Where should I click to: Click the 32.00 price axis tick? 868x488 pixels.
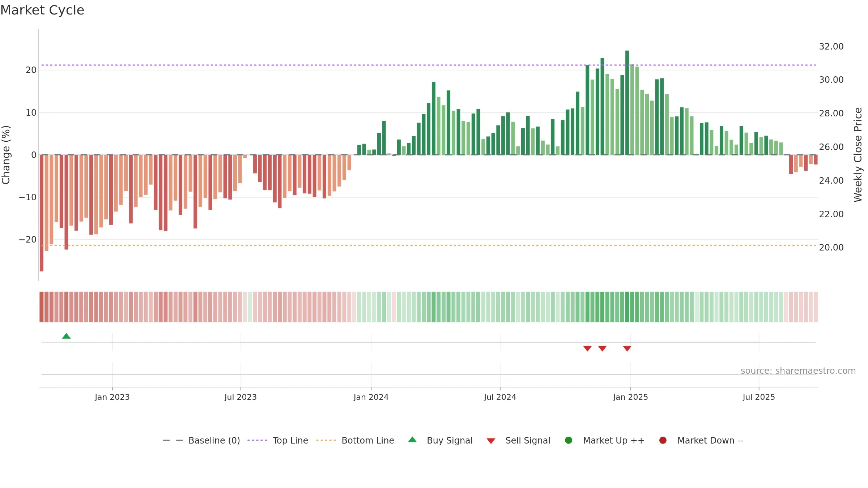831,46
